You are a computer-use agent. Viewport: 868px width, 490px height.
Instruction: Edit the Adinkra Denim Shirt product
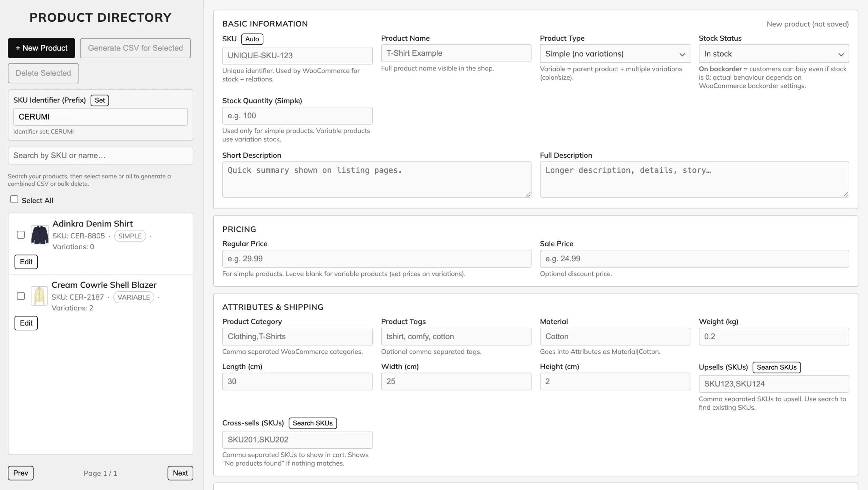click(26, 262)
